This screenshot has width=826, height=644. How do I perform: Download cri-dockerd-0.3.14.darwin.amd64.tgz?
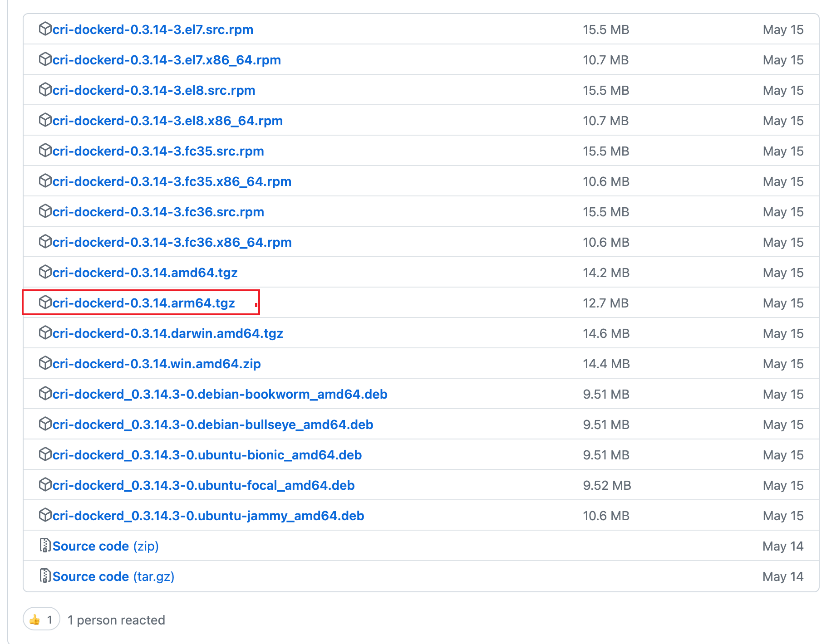click(x=167, y=333)
